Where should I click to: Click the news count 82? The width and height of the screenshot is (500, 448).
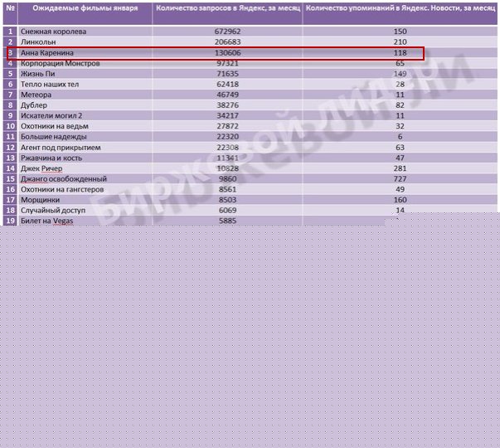click(x=400, y=105)
